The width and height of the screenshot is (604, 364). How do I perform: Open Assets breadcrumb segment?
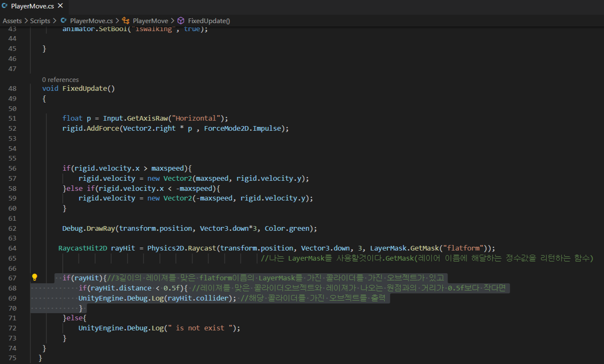pyautogui.click(x=12, y=21)
